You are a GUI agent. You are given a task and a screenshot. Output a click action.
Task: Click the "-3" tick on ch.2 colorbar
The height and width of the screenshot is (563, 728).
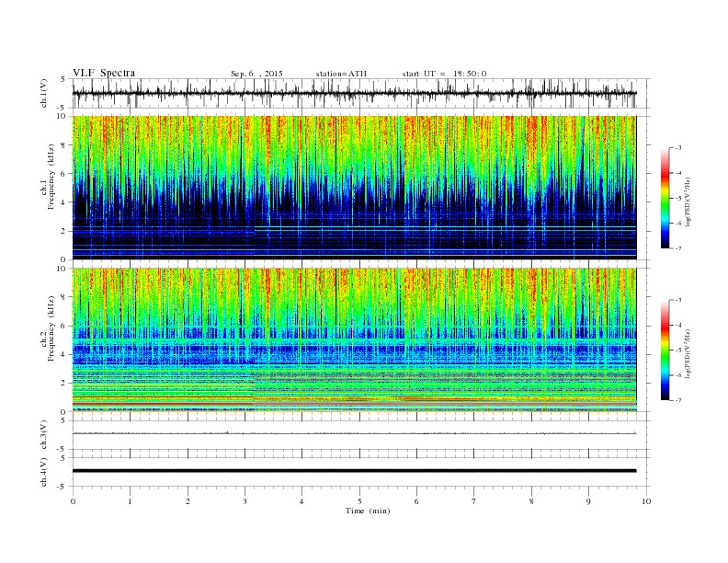click(678, 301)
